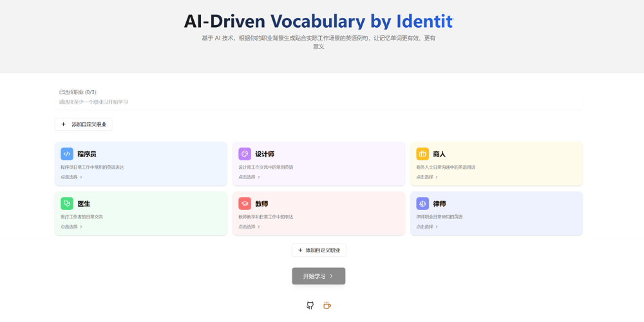This screenshot has height=322, width=644.
Task: Click description 律师职业日常使用的英语
Action: [439, 216]
